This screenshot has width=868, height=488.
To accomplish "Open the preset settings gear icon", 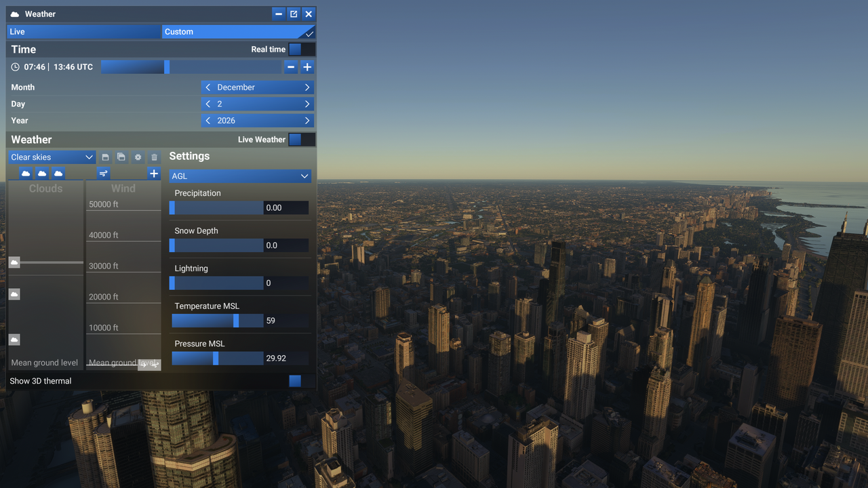I will tap(138, 157).
